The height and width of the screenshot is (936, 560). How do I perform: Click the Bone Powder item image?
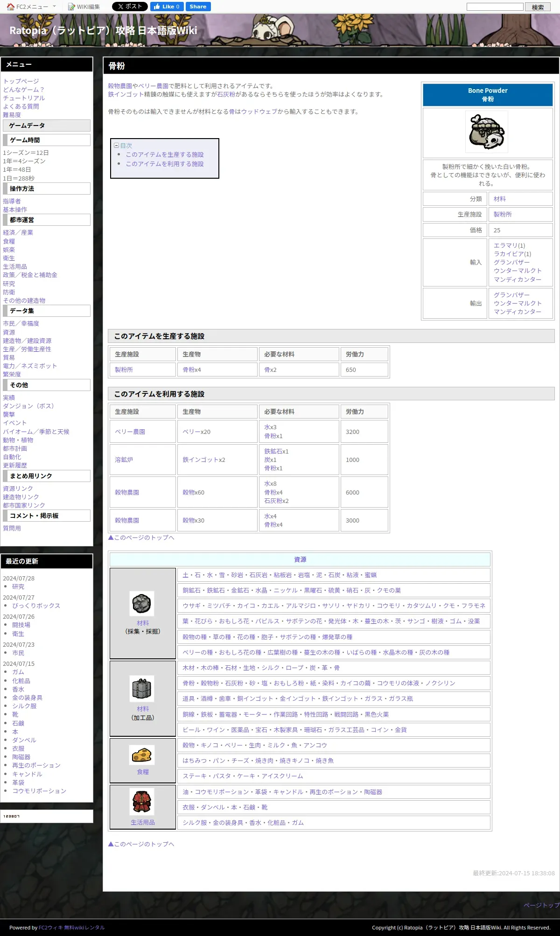pos(487,132)
